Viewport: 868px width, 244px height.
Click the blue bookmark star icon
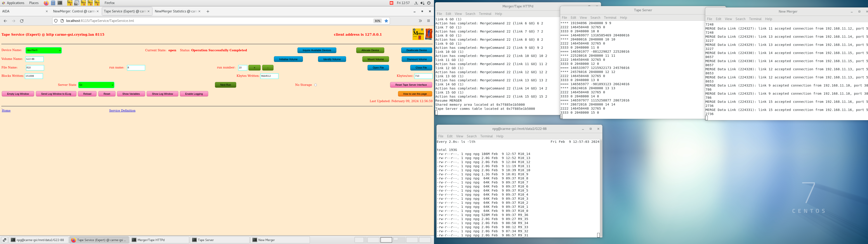coord(387,21)
